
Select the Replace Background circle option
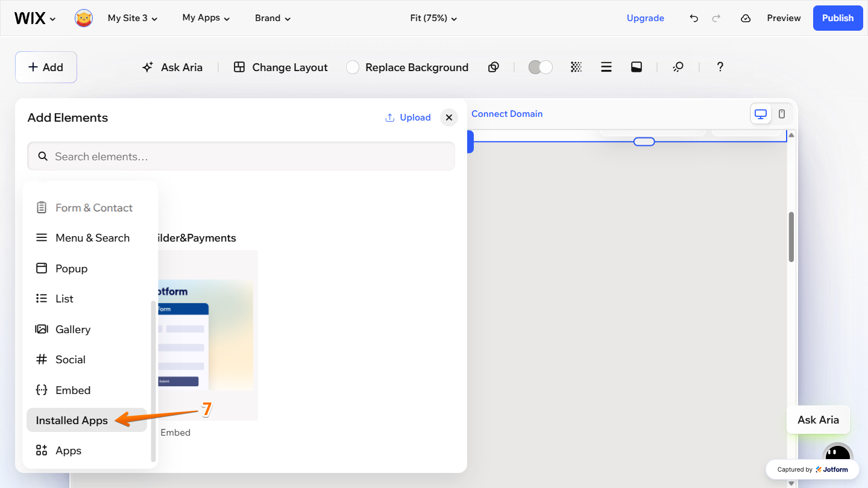tap(353, 67)
